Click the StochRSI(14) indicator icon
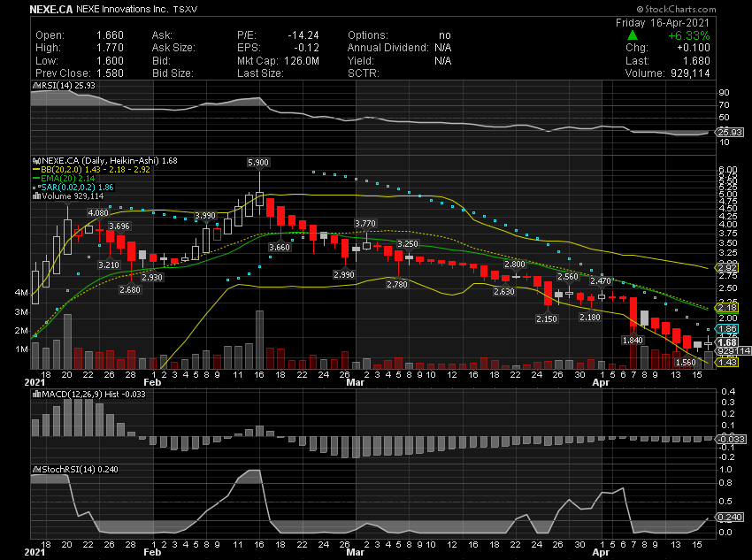Screen dimensions: 752x560 tap(35, 470)
